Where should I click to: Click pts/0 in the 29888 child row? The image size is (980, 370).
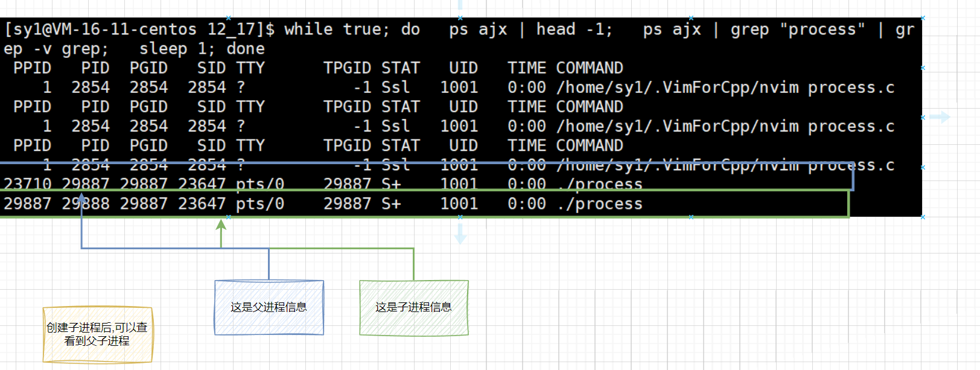click(260, 203)
